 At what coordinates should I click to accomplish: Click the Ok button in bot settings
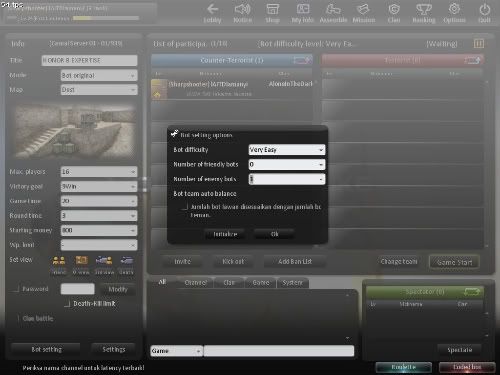tap(274, 234)
